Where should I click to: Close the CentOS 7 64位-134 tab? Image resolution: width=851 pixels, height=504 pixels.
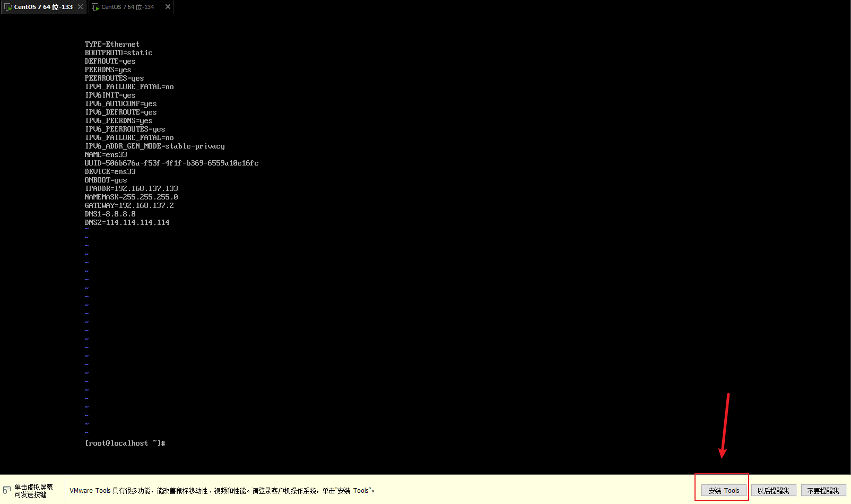pyautogui.click(x=168, y=7)
